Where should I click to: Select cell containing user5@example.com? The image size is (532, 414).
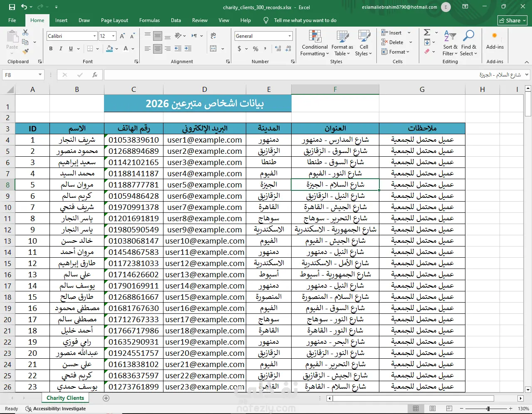click(x=204, y=185)
